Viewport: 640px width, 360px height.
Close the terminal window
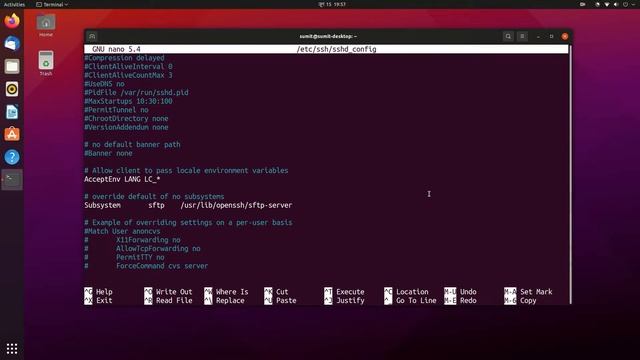pyautogui.click(x=565, y=36)
